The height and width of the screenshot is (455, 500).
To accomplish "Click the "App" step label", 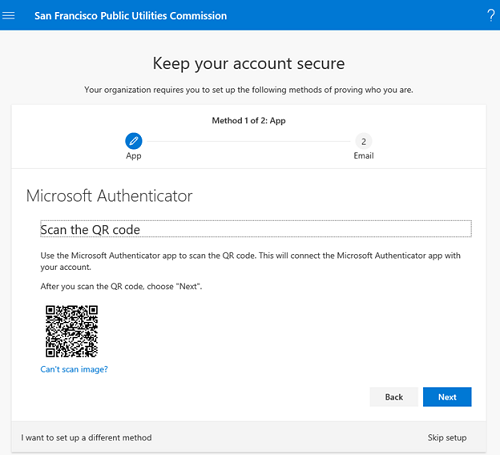I will pyautogui.click(x=134, y=156).
